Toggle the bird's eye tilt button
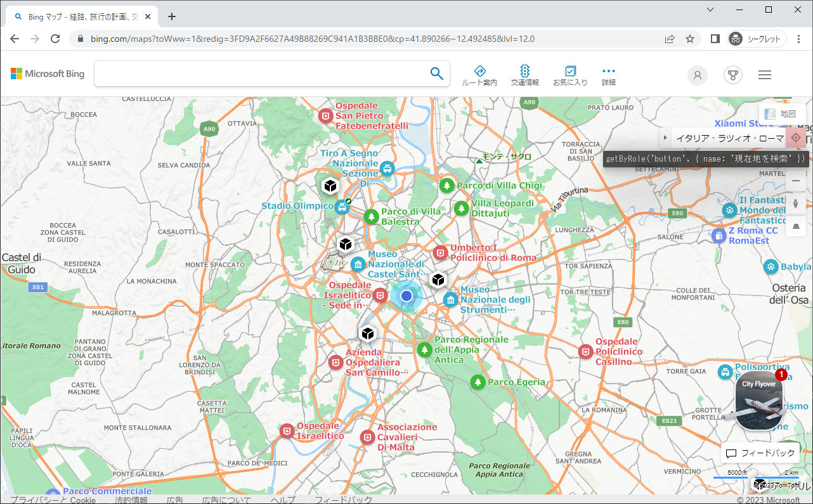The width and height of the screenshot is (813, 504). point(796,226)
